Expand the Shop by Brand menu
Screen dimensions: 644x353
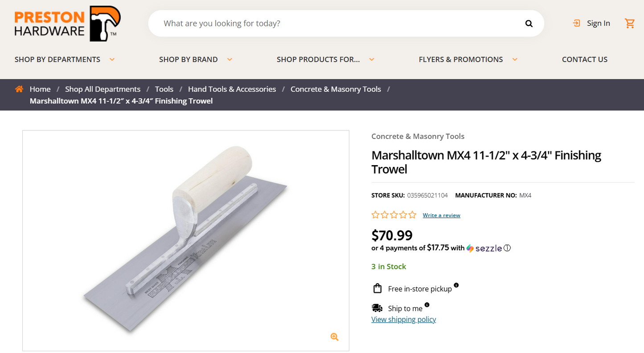pos(189,59)
